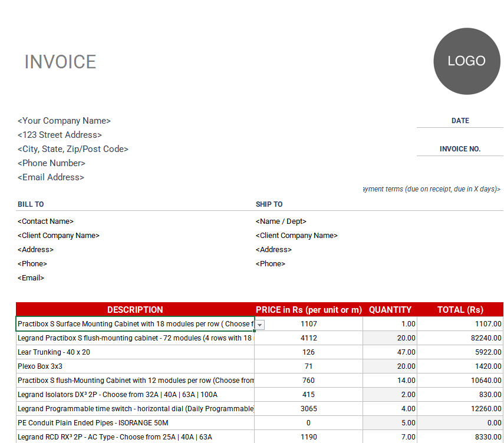Click the price 1190 cell
Image resolution: width=504 pixels, height=443 pixels.
(308, 437)
